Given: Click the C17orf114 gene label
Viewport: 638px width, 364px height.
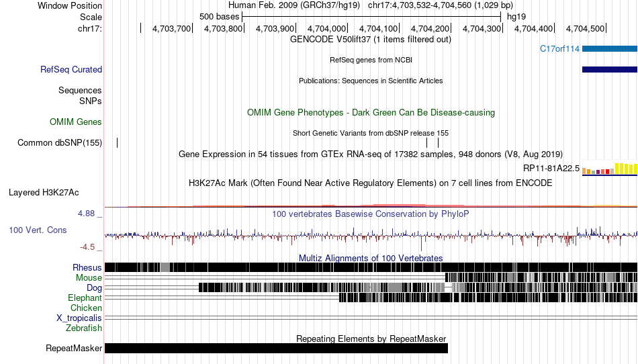Looking at the screenshot, I should (559, 49).
